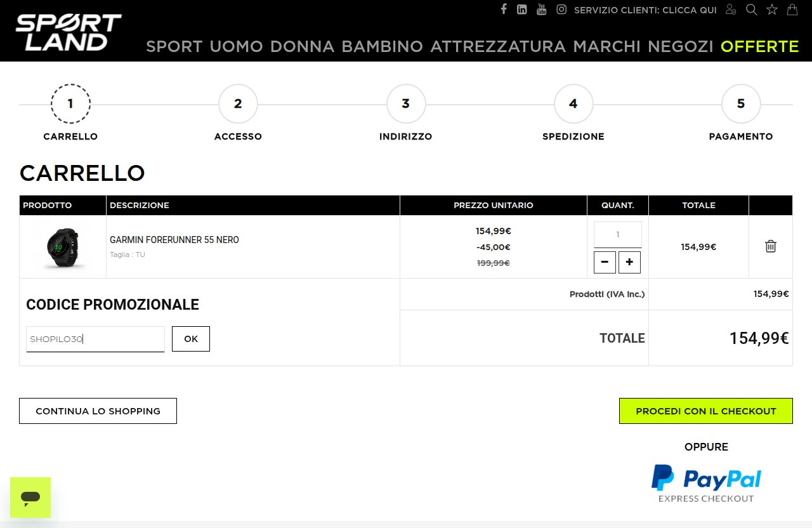Apply promo code with OK button
The width and height of the screenshot is (812, 528).
pos(191,339)
